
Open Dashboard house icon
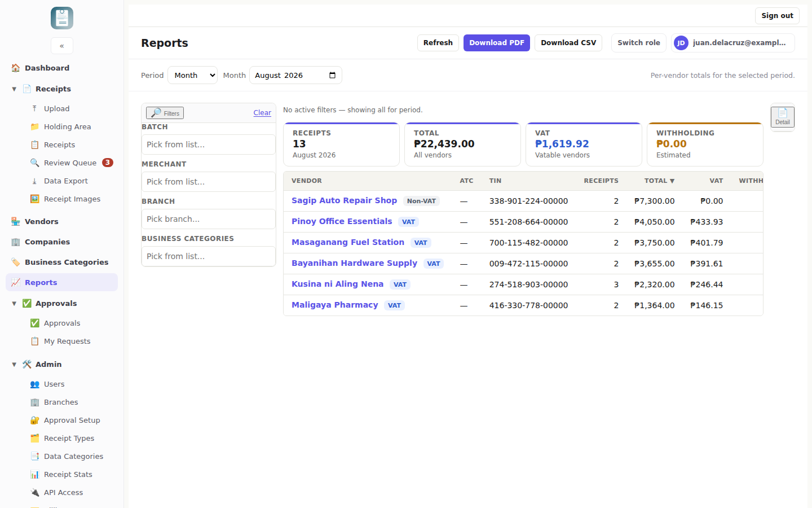16,68
